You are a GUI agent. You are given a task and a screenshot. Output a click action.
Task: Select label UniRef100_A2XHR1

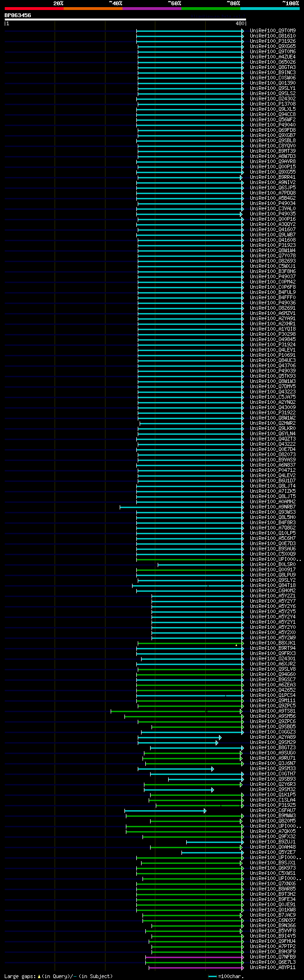(x=273, y=324)
